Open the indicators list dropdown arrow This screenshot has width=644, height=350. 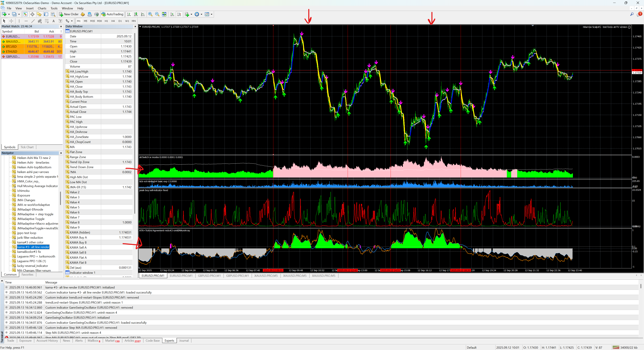coord(192,14)
